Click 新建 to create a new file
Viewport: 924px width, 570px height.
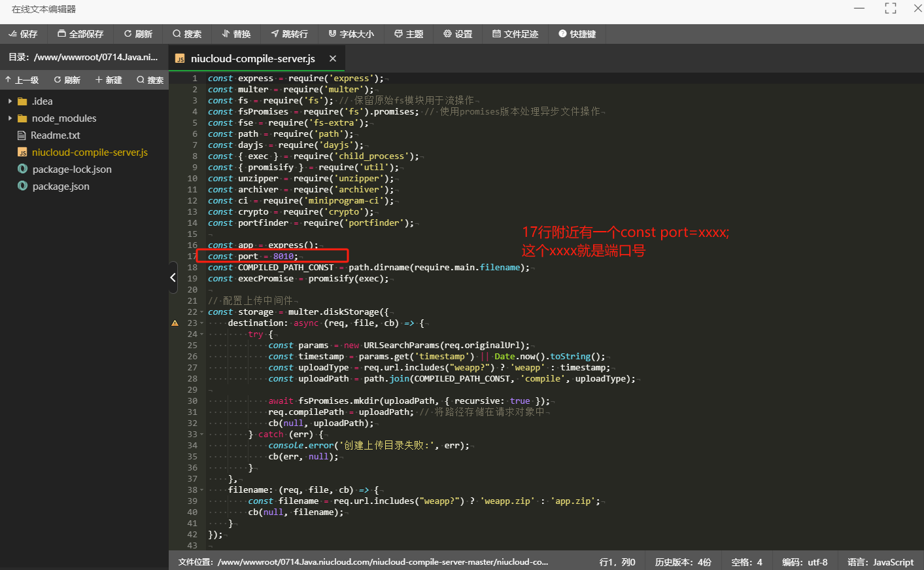pyautogui.click(x=109, y=80)
